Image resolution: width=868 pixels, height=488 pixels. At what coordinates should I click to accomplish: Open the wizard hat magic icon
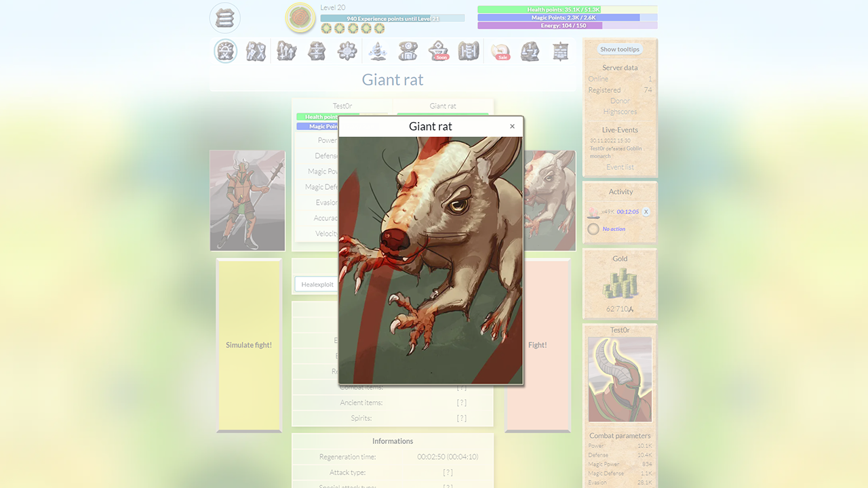[x=377, y=52]
